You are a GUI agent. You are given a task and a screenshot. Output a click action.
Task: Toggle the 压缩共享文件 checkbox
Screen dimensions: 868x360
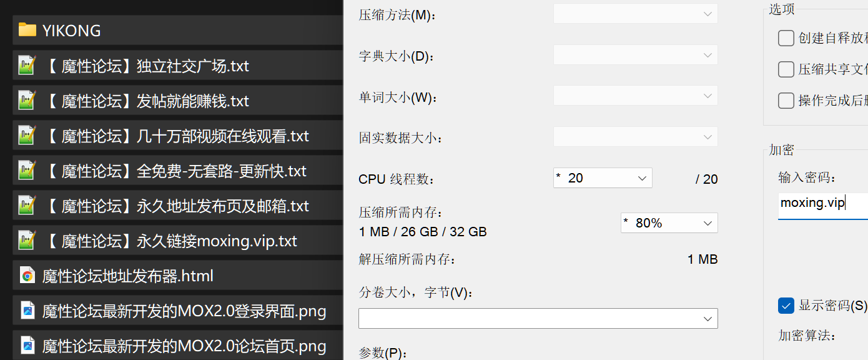tap(786, 69)
